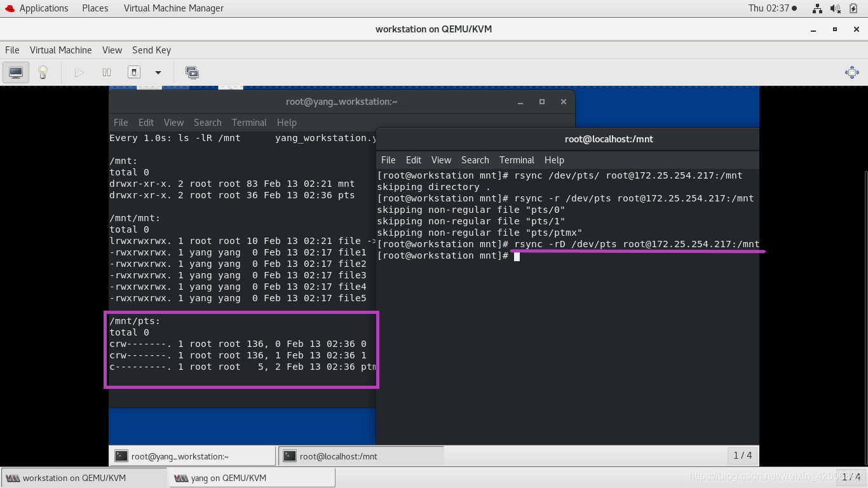Open guest workspace switcher 1 / 4
Viewport: 868px width, 488px height.
(x=743, y=456)
